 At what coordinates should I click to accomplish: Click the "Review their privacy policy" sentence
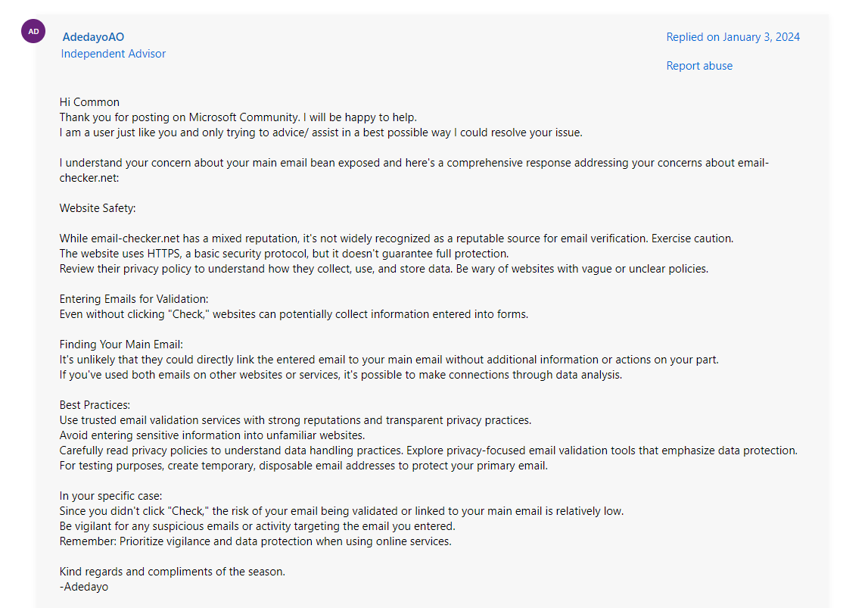(384, 269)
